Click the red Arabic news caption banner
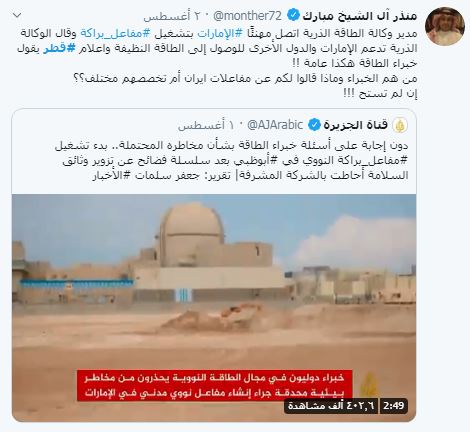470x432 pixels. point(215,385)
